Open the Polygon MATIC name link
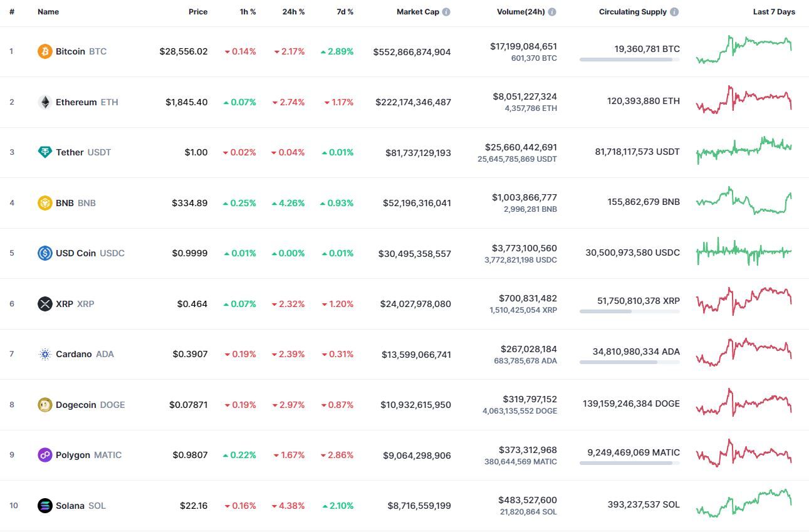The height and width of the screenshot is (532, 809). click(x=88, y=455)
